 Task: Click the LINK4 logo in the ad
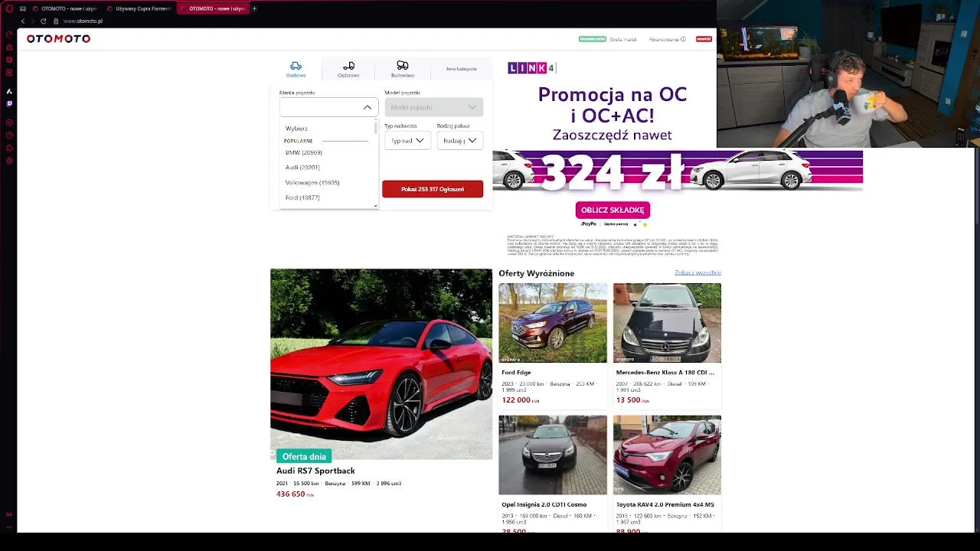tap(531, 68)
